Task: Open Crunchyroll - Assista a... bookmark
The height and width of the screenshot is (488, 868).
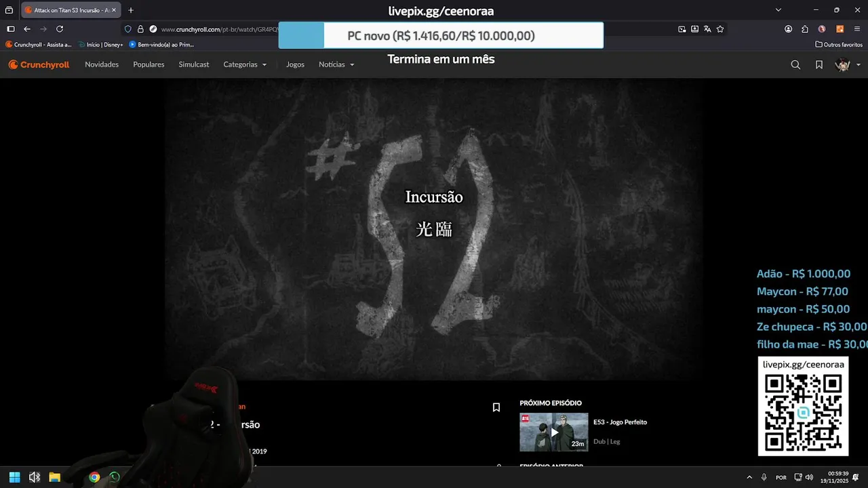Action: point(39,45)
